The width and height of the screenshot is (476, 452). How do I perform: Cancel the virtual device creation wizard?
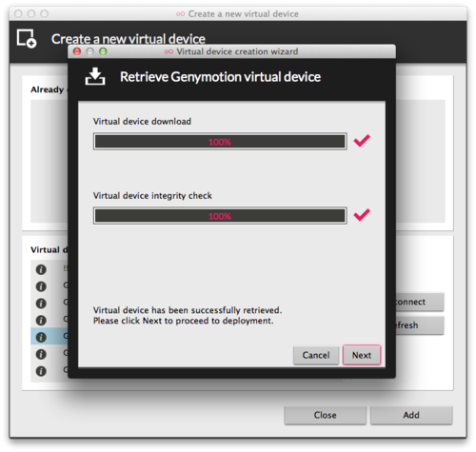click(x=316, y=355)
